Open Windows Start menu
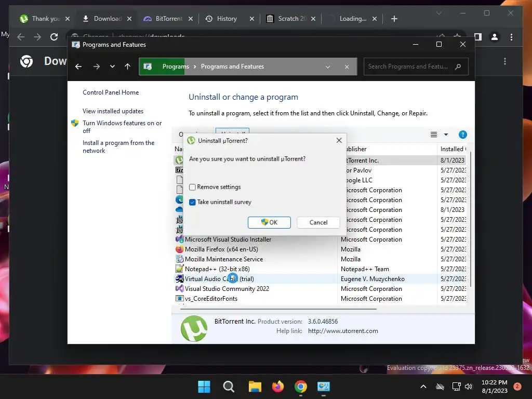Image resolution: width=532 pixels, height=399 pixels. click(x=204, y=387)
